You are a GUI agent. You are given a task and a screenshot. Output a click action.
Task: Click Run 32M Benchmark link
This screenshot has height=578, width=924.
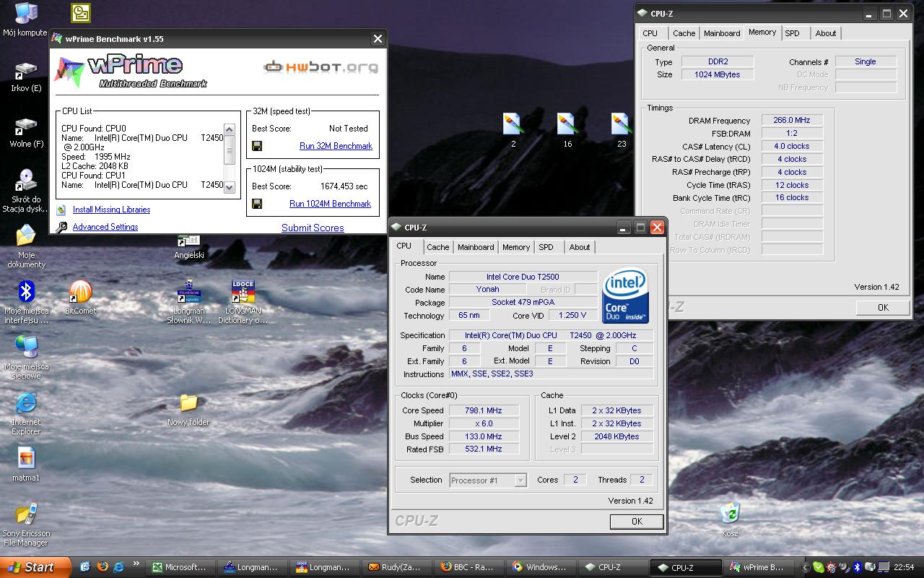pyautogui.click(x=336, y=146)
